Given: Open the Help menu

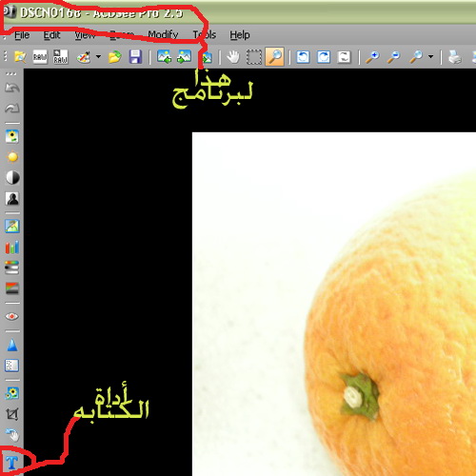Looking at the screenshot, I should (240, 35).
